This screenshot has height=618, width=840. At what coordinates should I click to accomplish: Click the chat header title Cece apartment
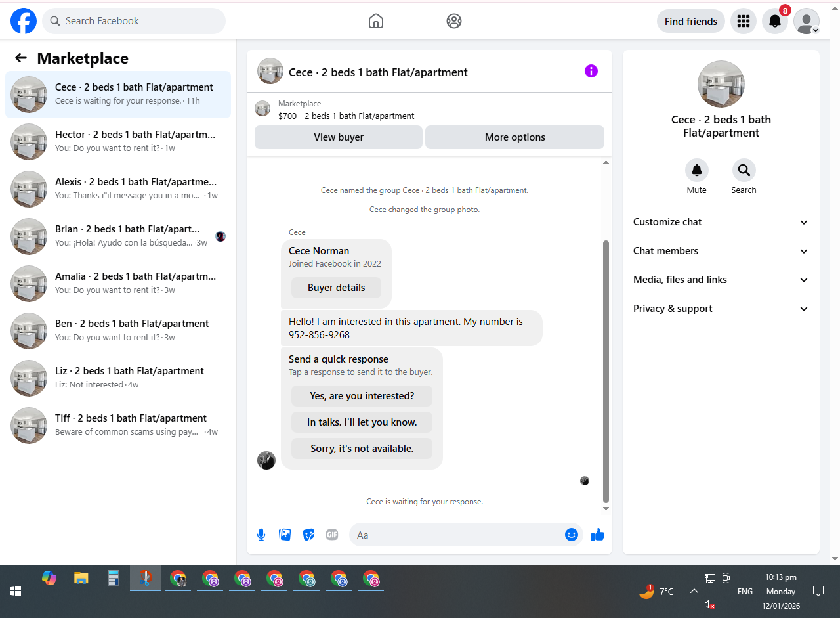click(x=378, y=72)
